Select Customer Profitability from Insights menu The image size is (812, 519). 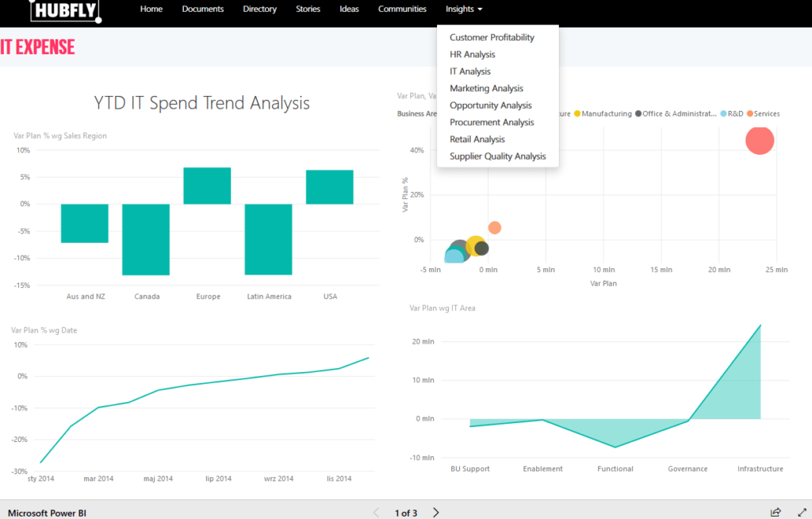point(492,37)
